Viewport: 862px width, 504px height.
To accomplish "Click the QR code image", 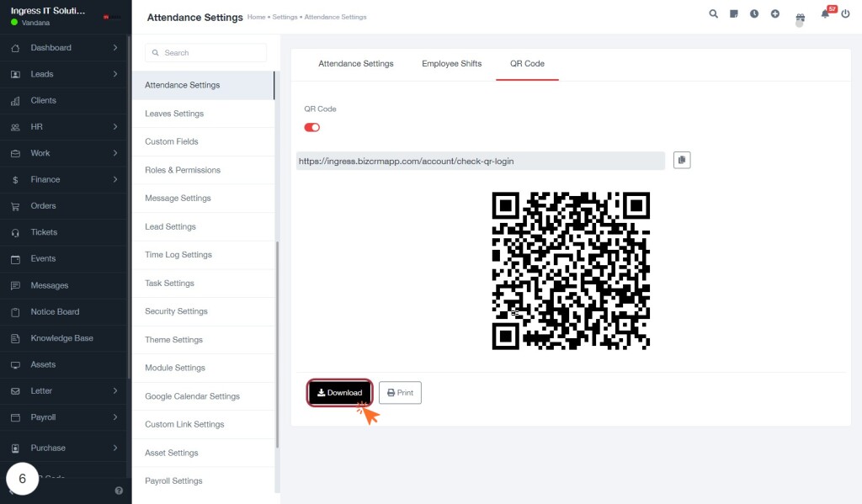I will (x=571, y=270).
